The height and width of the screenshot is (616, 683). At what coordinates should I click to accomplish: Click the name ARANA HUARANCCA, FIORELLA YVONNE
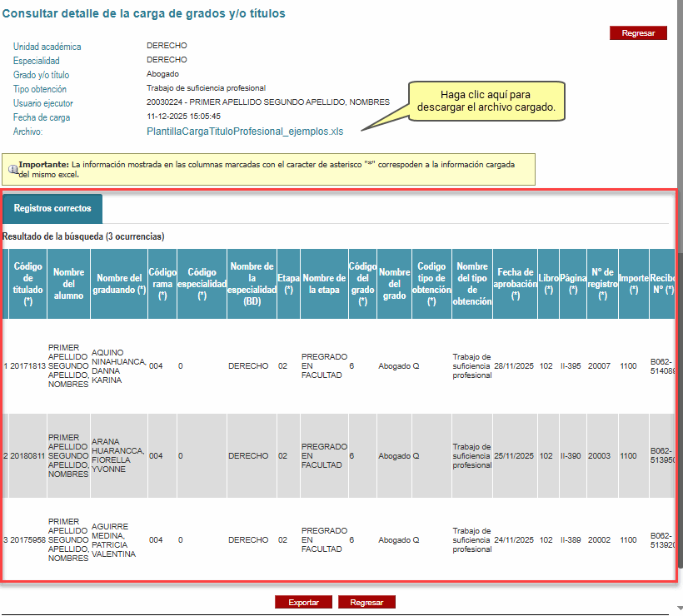(117, 456)
